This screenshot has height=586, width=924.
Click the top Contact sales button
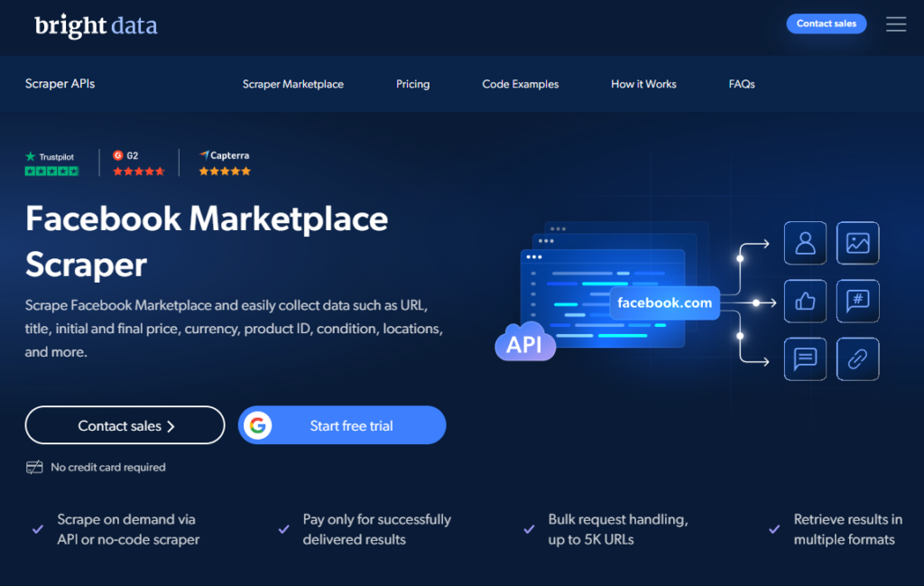[x=827, y=23]
